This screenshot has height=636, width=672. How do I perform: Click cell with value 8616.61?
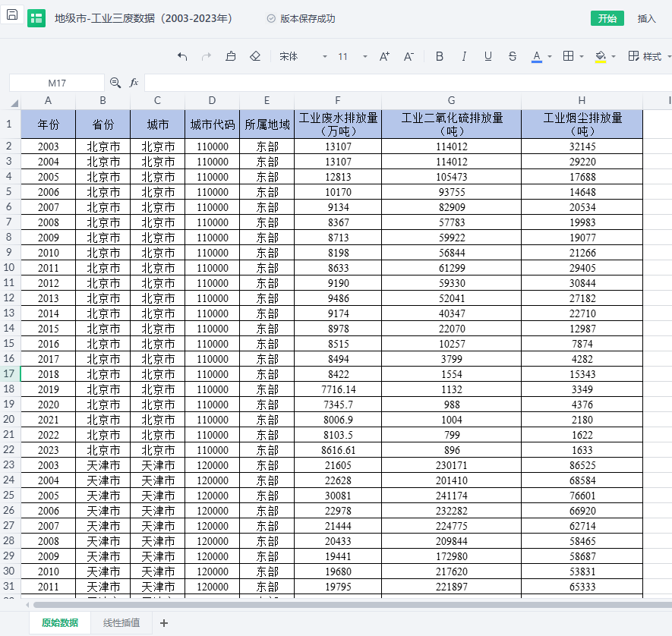point(338,450)
